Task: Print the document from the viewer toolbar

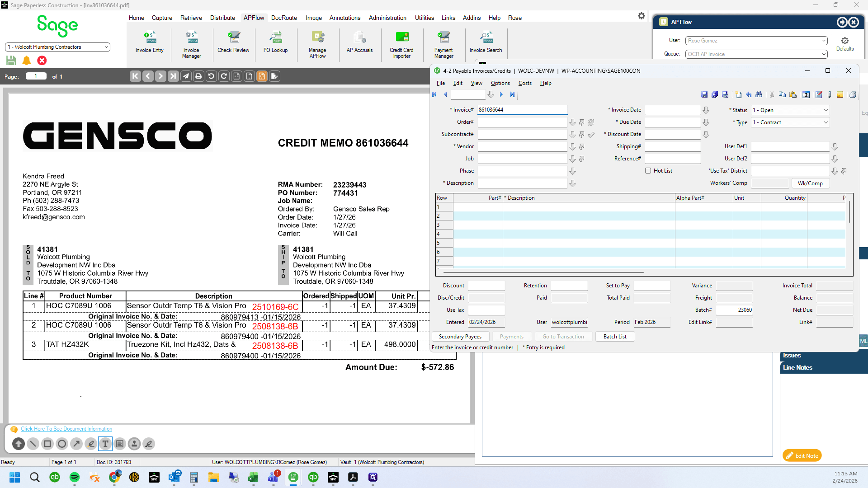Action: point(198,76)
